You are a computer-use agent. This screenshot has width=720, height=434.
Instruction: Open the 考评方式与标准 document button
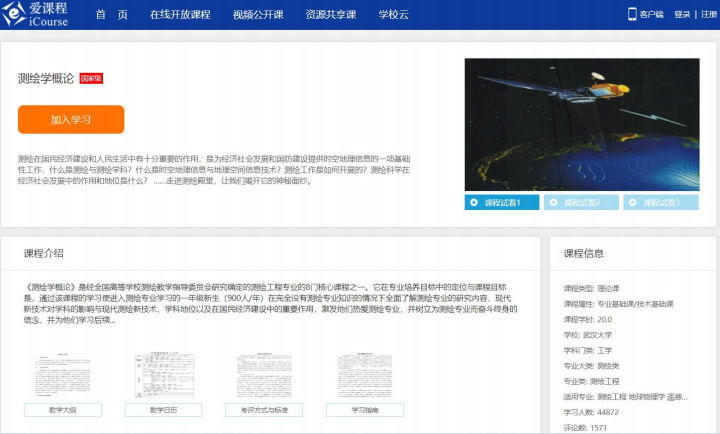[264, 410]
